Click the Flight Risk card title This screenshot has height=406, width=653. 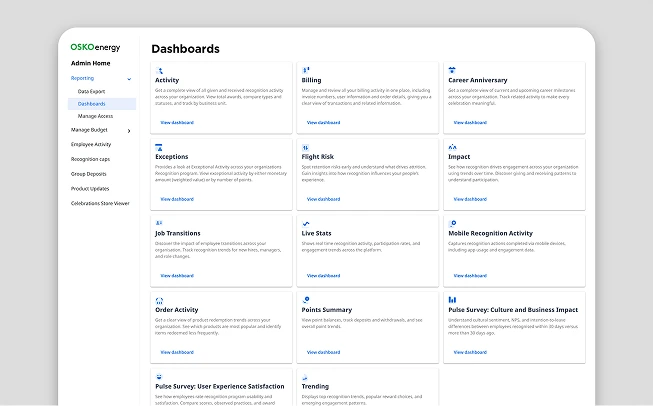click(x=318, y=157)
